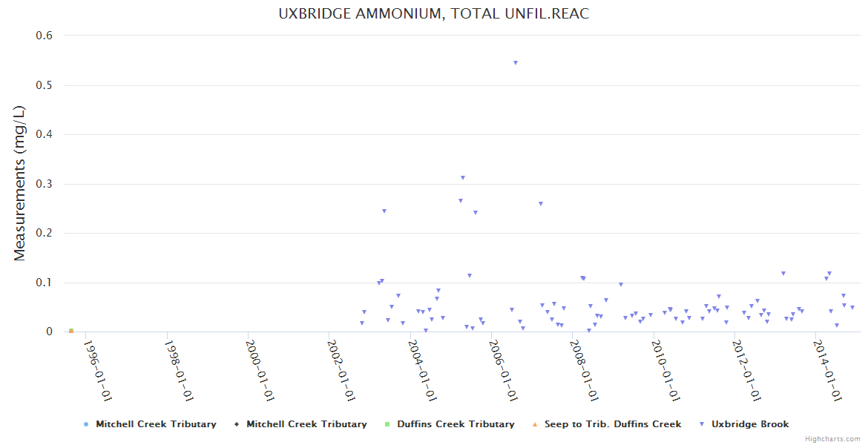Click the green square Duffins Creek Tributary legend symbol
This screenshot has width=868, height=445.
[x=387, y=424]
